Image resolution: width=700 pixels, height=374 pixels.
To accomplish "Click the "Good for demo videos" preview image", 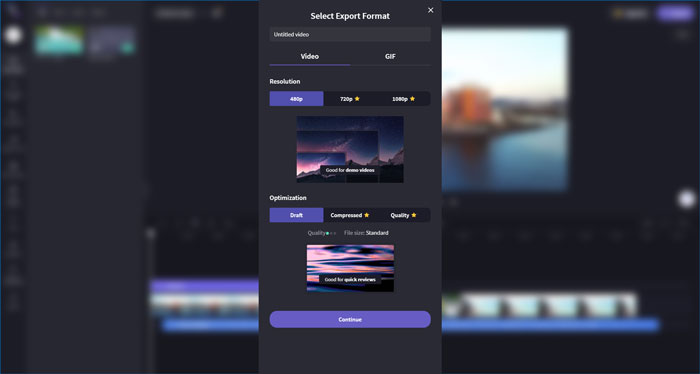I will point(350,150).
